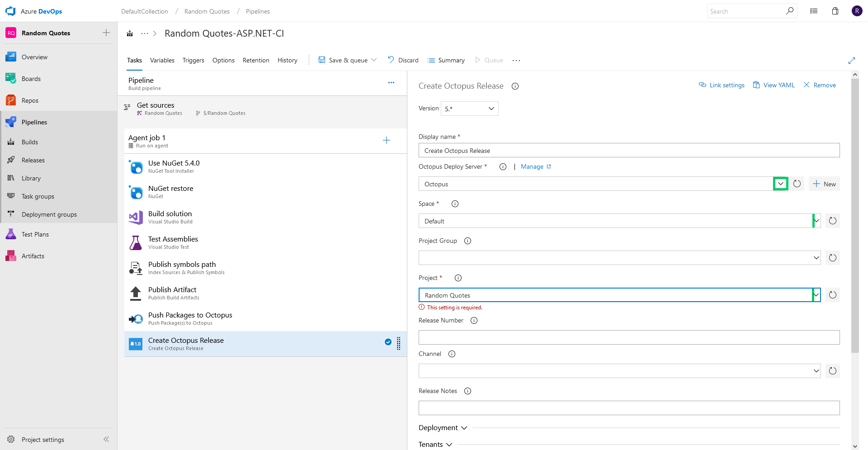Switch to the Options tab
This screenshot has height=450, width=868.
(223, 60)
